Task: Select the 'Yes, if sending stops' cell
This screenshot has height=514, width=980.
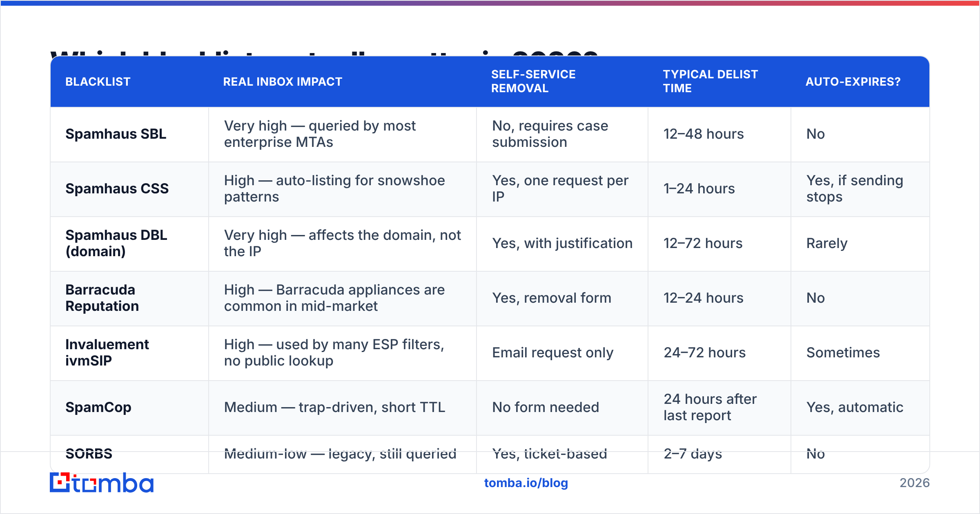Action: [x=854, y=188]
